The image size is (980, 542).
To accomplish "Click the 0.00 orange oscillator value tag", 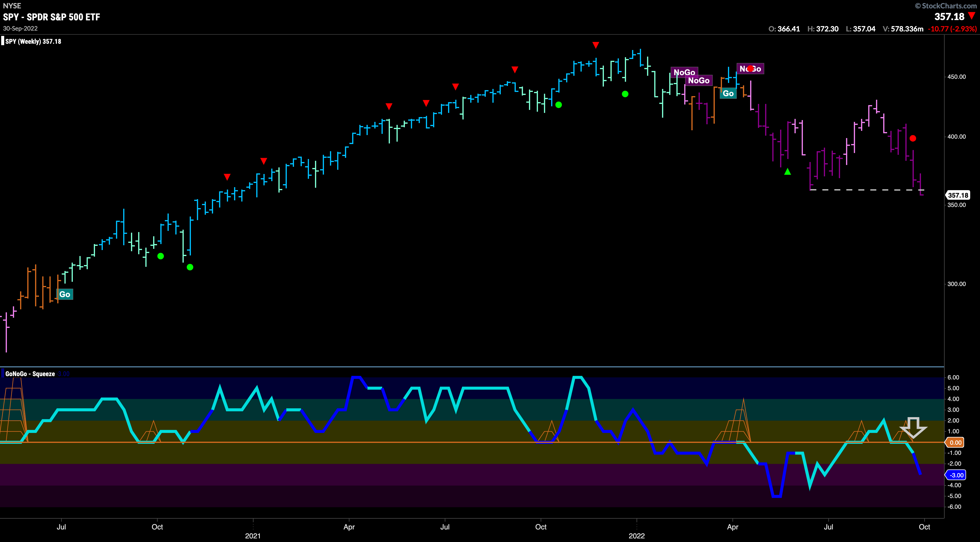I will point(955,442).
